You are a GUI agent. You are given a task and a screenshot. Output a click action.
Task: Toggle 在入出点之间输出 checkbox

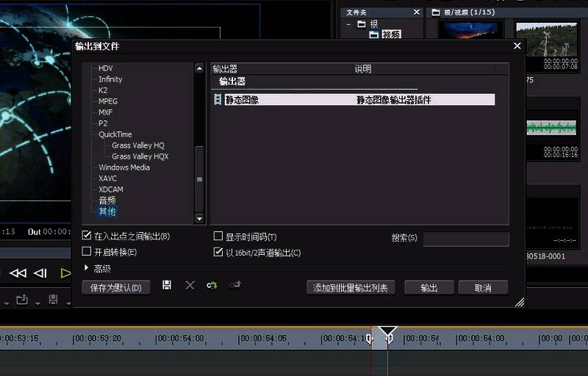click(87, 235)
